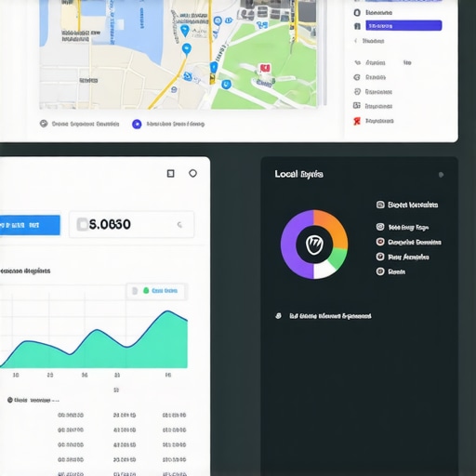Click the blue button left of the S.0630 field
Viewport: 476px width, 476px height.
coord(30,225)
